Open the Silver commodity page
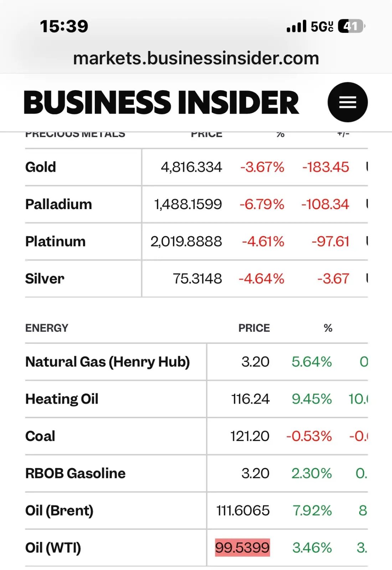Image resolution: width=392 pixels, height=570 pixels. click(x=45, y=279)
